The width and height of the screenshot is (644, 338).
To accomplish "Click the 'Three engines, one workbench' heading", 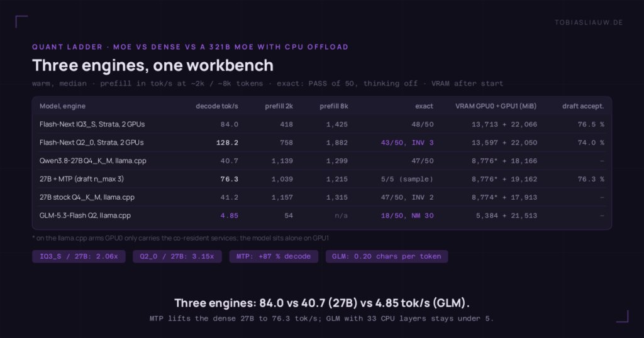I will click(153, 65).
